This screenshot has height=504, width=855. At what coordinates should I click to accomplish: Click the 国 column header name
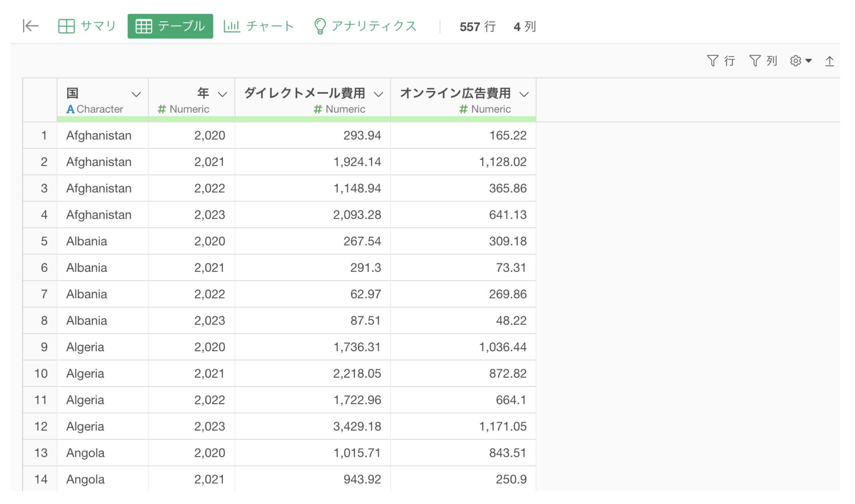72,93
